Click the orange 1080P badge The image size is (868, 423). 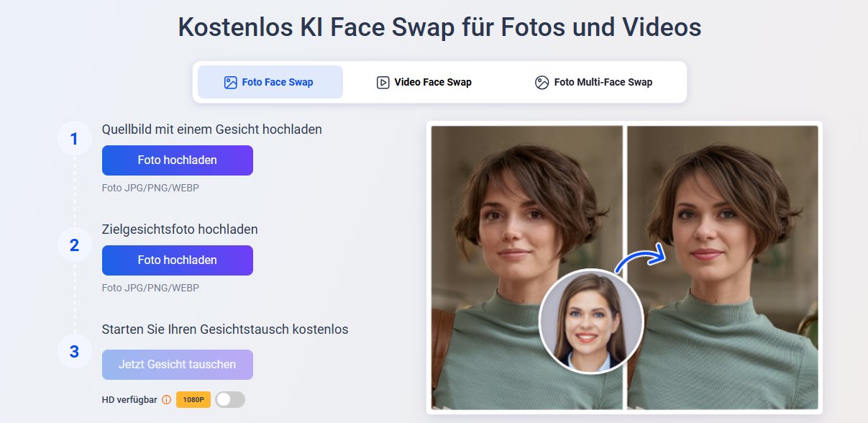click(x=193, y=399)
